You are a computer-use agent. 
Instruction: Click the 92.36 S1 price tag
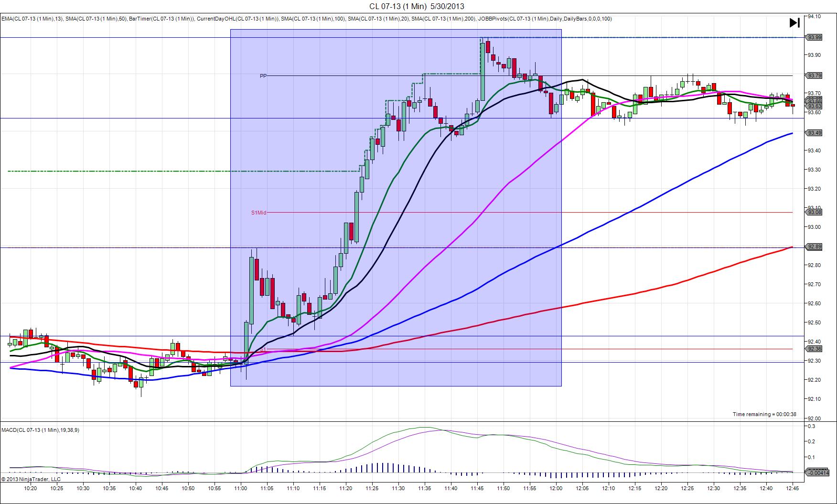(x=814, y=349)
